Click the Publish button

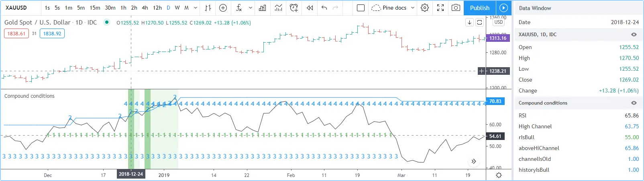479,8
